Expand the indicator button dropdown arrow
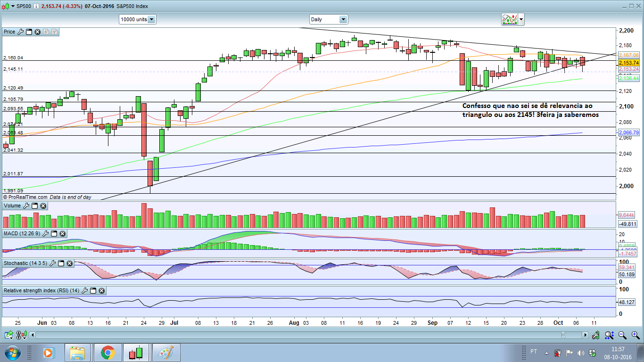 (x=521, y=19)
